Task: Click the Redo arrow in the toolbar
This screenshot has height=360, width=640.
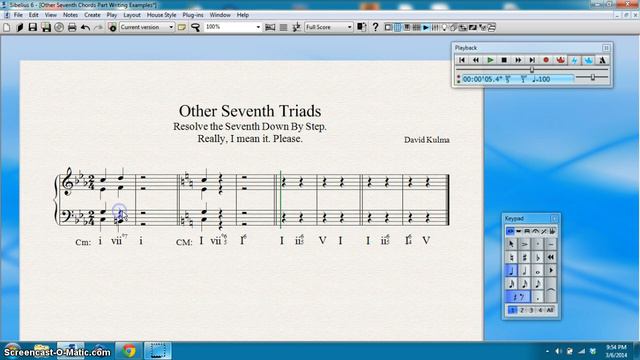Action: [x=98, y=27]
